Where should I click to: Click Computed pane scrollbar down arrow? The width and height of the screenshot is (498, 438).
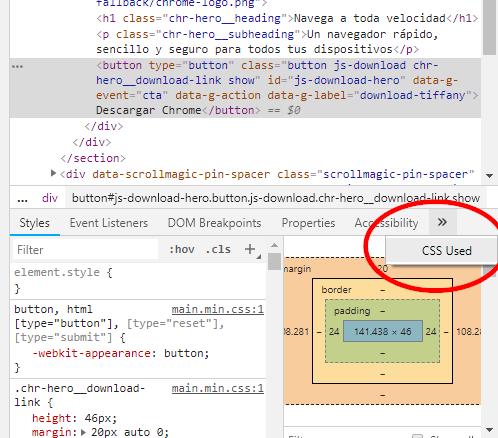(x=489, y=430)
